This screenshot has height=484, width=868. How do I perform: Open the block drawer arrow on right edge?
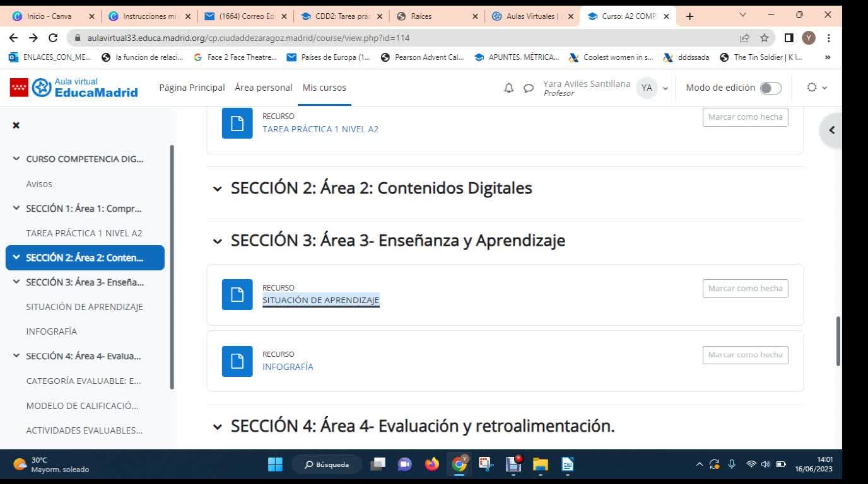click(x=831, y=130)
